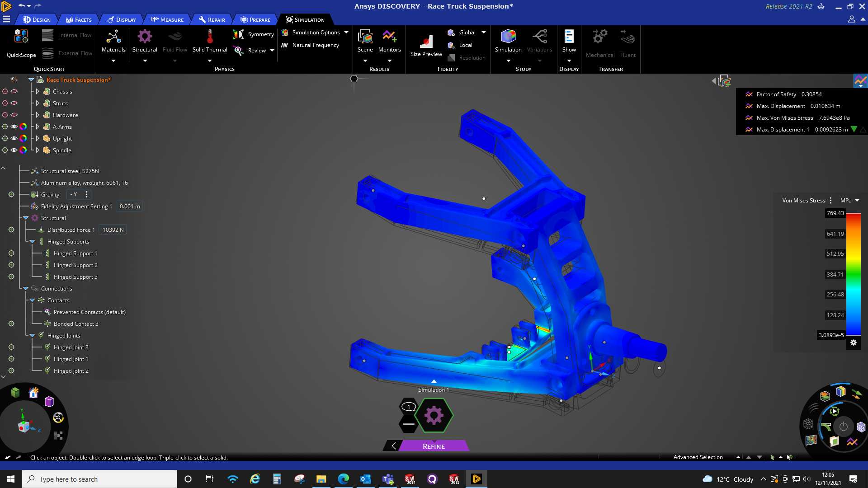This screenshot has width=868, height=488.
Task: Switch to the Facets tab
Action: point(79,19)
